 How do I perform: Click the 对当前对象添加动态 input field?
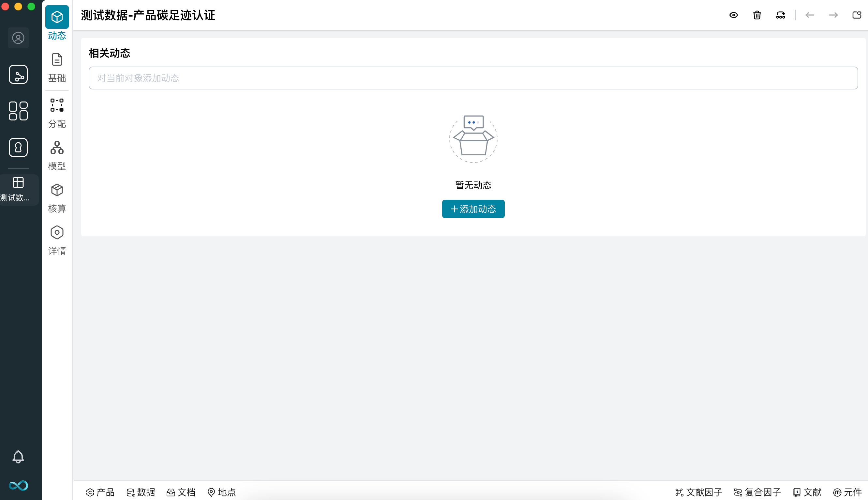pyautogui.click(x=473, y=78)
